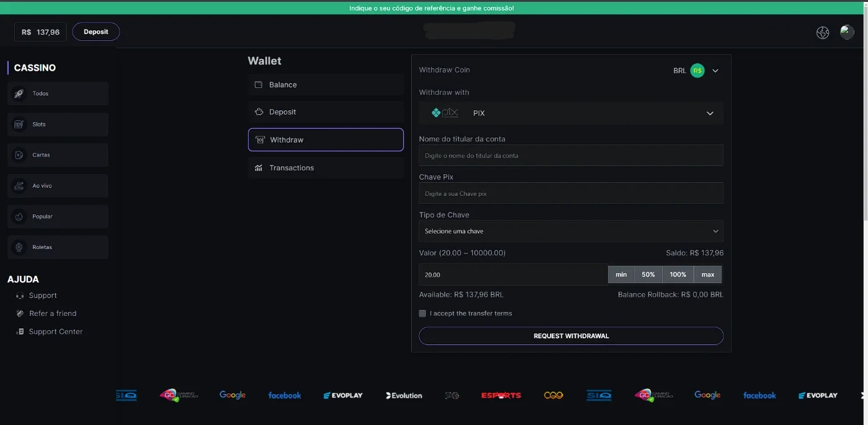The image size is (868, 425).
Task: Set amount with 50% button
Action: (x=649, y=274)
